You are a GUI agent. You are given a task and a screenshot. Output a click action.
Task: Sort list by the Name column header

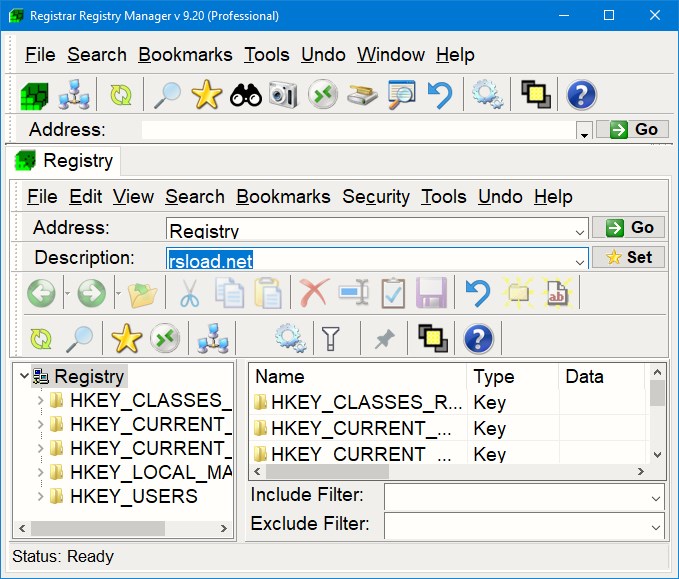coord(358,376)
